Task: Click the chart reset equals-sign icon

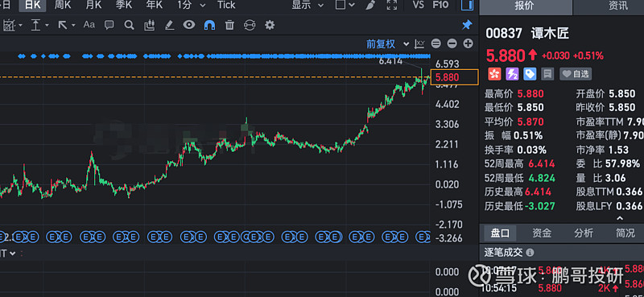Action: tap(436, 43)
